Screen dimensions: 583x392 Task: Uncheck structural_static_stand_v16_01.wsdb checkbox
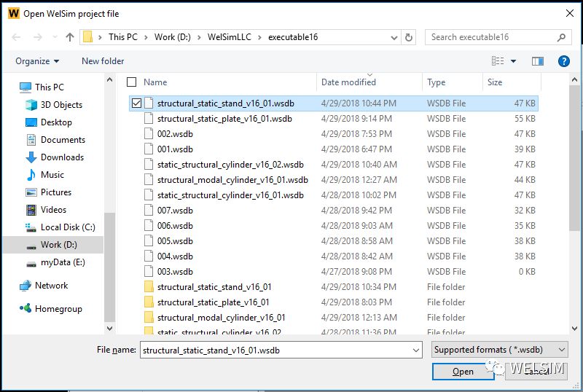[x=136, y=103]
